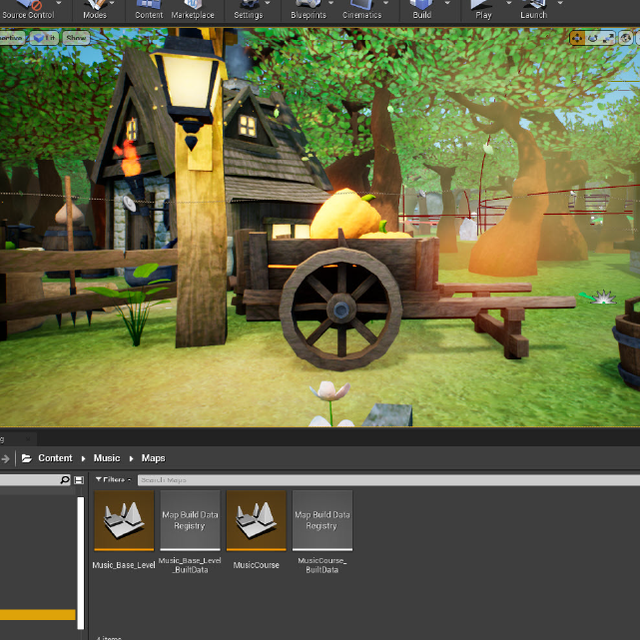This screenshot has height=640, width=640.
Task: Select the rotate gizmo tool in viewport
Action: tap(594, 38)
